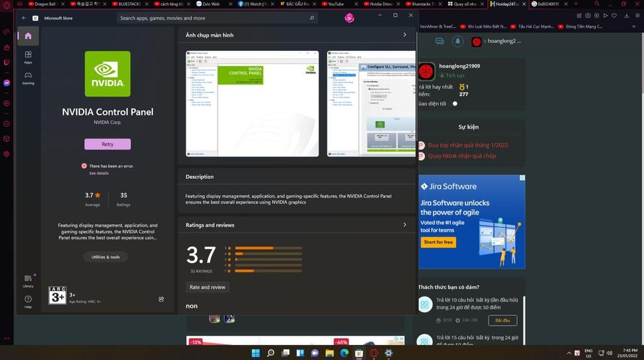The width and height of the screenshot is (644, 360).
Task: Click the five-star rating bar
Action: tap(268, 248)
